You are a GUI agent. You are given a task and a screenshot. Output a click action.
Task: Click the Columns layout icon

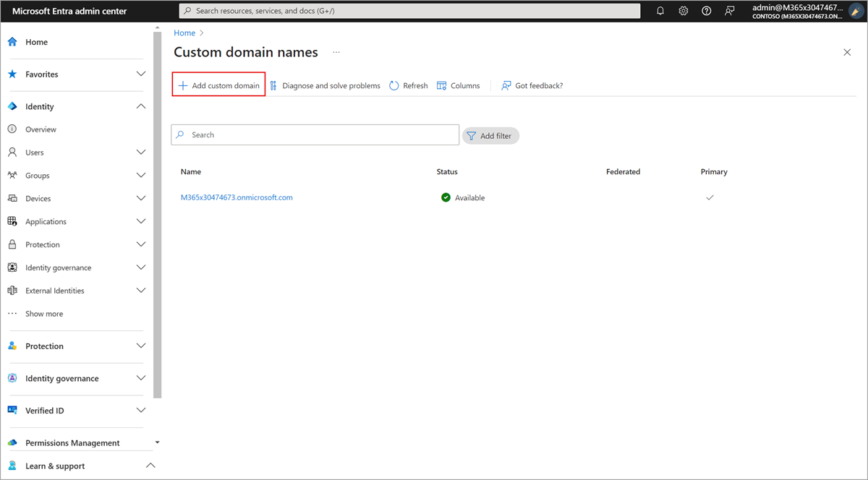coord(441,85)
